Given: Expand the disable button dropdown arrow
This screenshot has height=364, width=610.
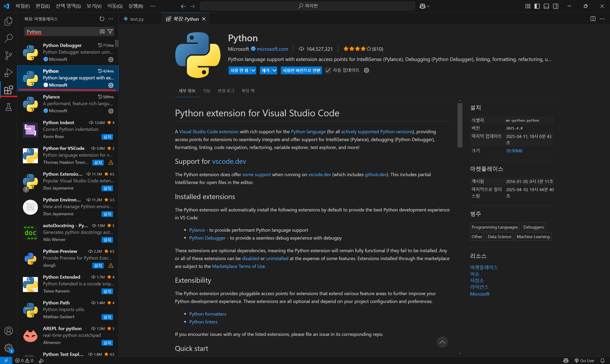Looking at the screenshot, I should tap(253, 71).
